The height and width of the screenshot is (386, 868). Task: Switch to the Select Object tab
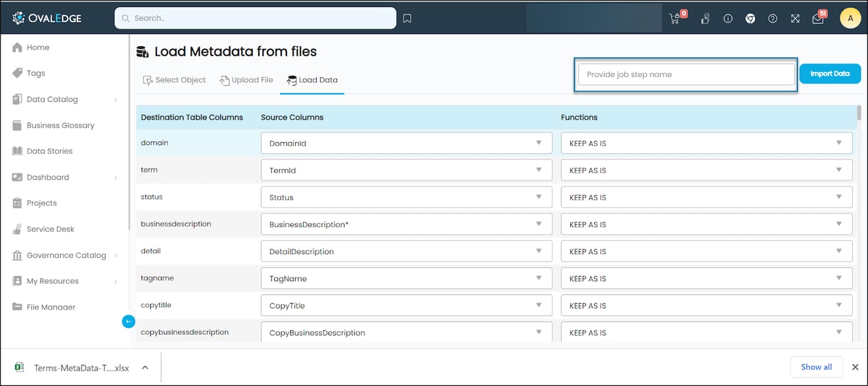point(175,80)
